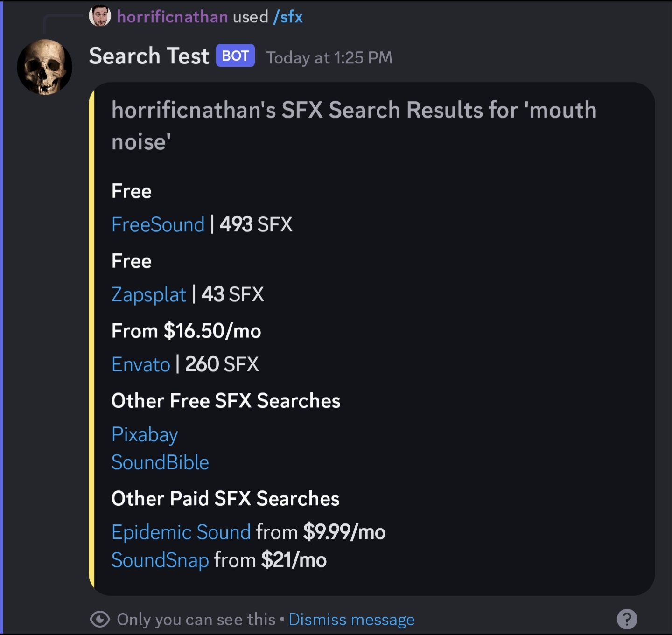Visit the Zapsplat search results
The width and height of the screenshot is (672, 635).
coord(149,294)
